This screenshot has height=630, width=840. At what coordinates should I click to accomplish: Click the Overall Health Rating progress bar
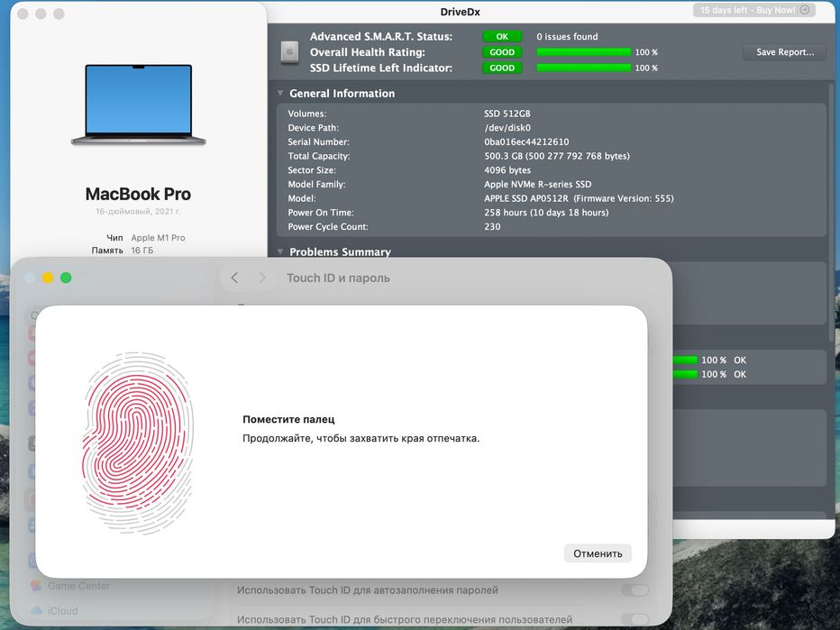(584, 52)
